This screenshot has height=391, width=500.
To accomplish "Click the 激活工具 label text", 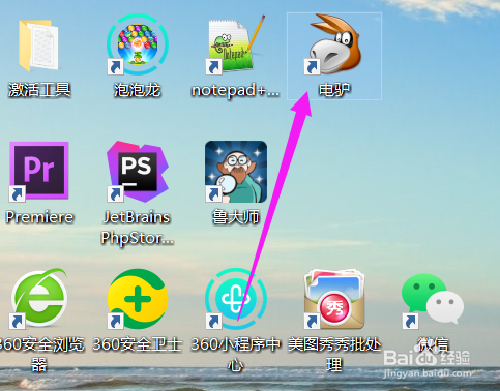I will point(39,90).
